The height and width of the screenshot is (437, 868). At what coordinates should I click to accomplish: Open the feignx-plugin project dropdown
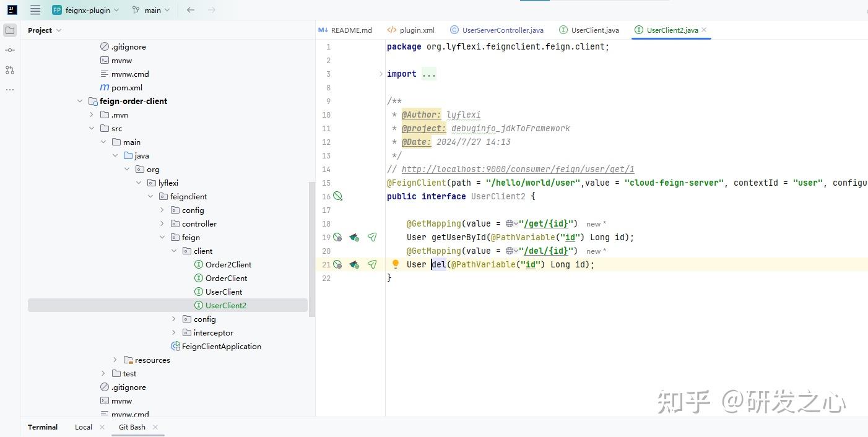coord(85,10)
